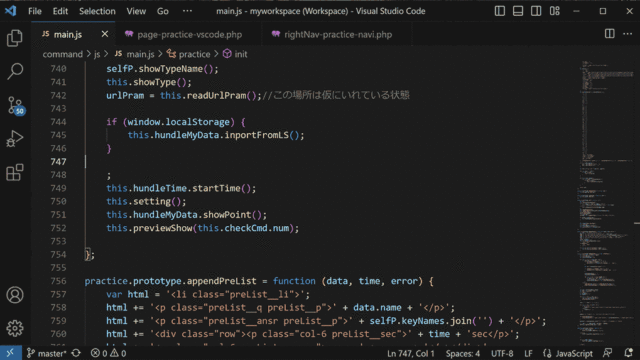Open the init breadcrumb symbol
The image size is (640, 360).
click(x=236, y=54)
